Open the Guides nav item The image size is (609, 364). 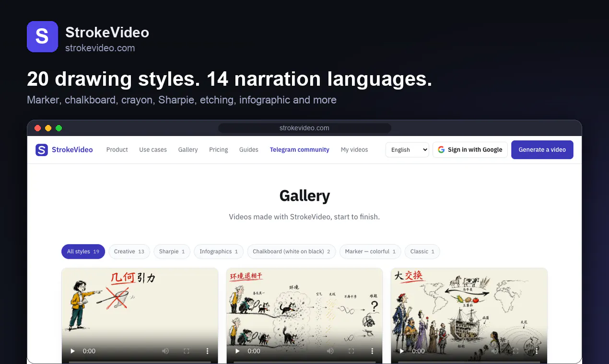click(x=249, y=150)
